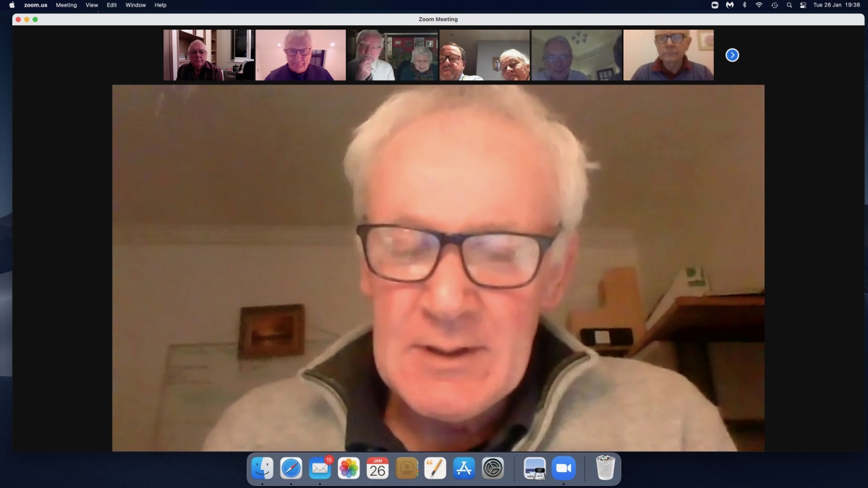
Task: Open the View menu
Action: coord(92,5)
